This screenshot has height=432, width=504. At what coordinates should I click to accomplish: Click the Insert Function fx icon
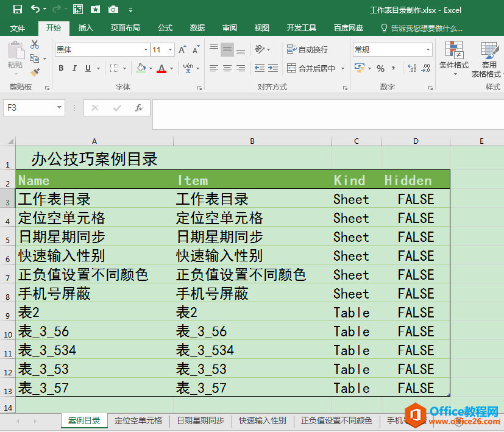[139, 108]
